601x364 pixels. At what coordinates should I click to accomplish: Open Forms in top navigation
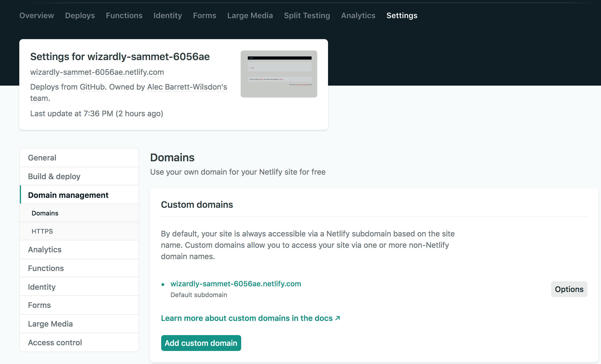pos(205,16)
